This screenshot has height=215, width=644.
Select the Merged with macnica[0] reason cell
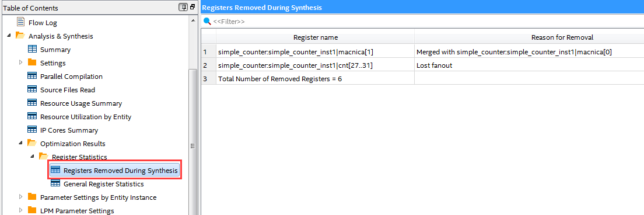530,52
